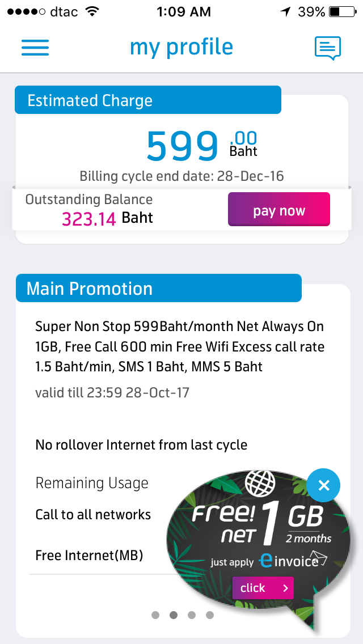Open the chat messages icon
The height and width of the screenshot is (644, 363).
click(328, 48)
